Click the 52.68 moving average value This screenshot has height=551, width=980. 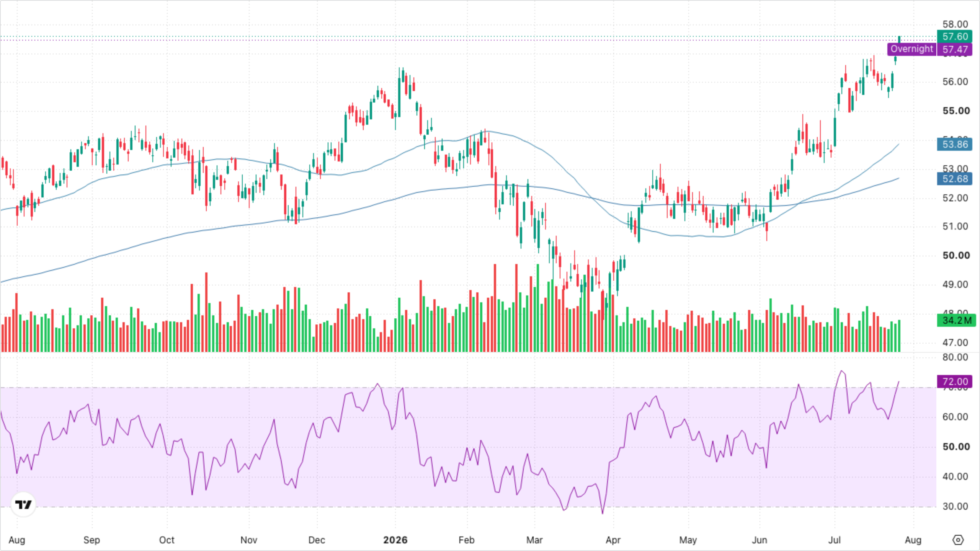[955, 179]
